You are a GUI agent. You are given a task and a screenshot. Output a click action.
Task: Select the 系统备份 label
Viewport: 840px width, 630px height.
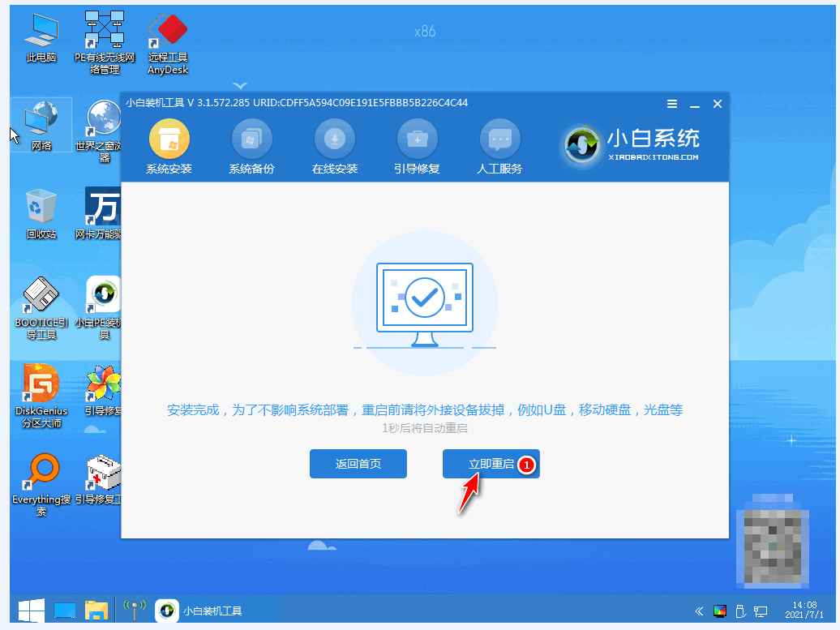point(252,169)
